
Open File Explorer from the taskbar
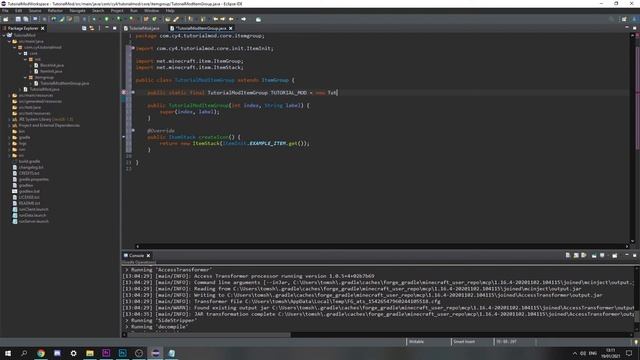tap(90, 353)
